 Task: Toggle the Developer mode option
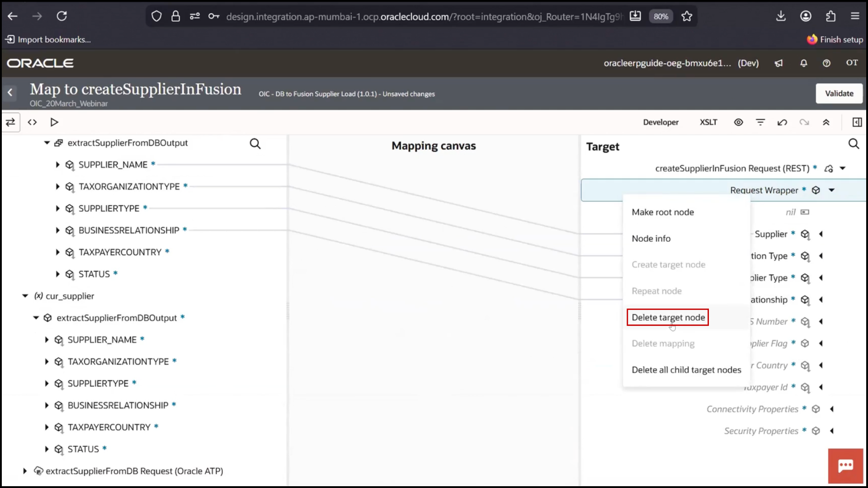(x=660, y=122)
